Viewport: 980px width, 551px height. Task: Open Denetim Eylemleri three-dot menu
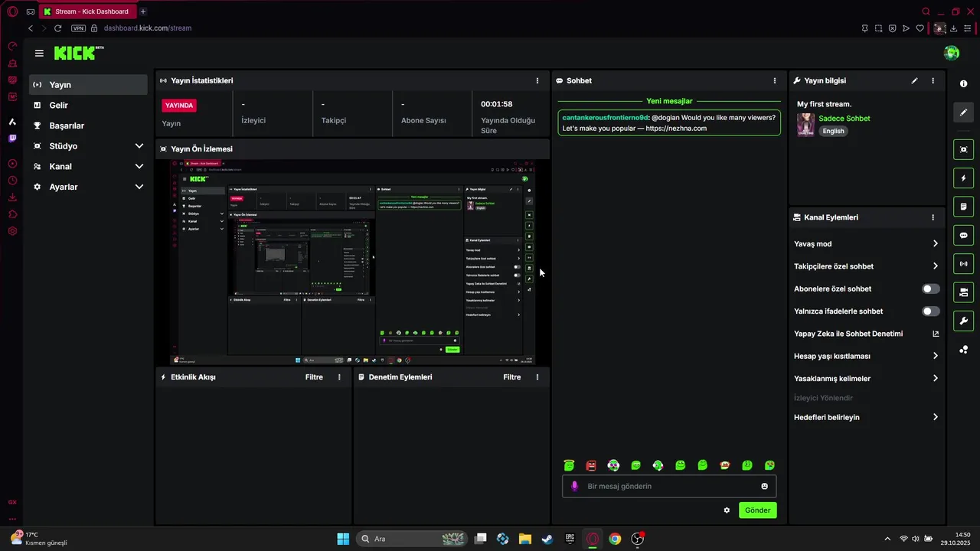[537, 377]
